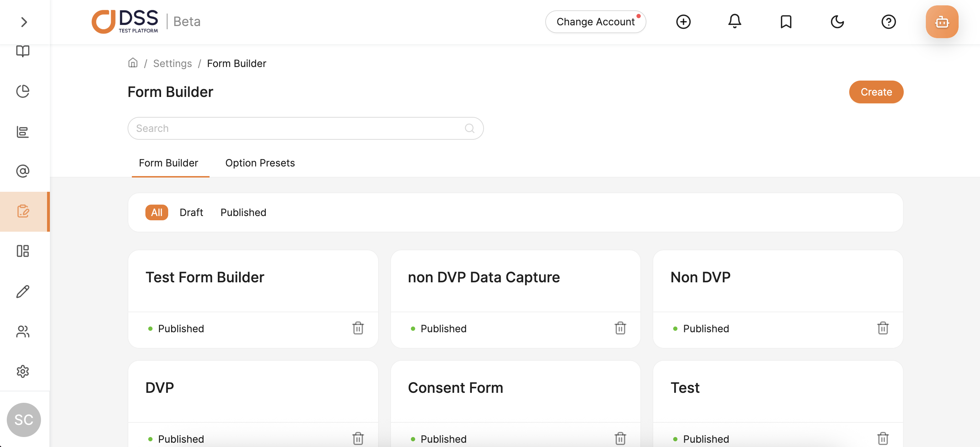Open the Change Account selector
Viewport: 980px width, 447px height.
coord(595,22)
